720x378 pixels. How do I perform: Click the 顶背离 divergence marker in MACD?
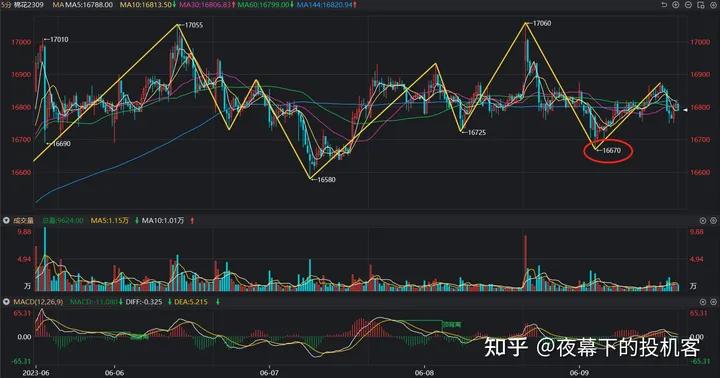point(451,325)
